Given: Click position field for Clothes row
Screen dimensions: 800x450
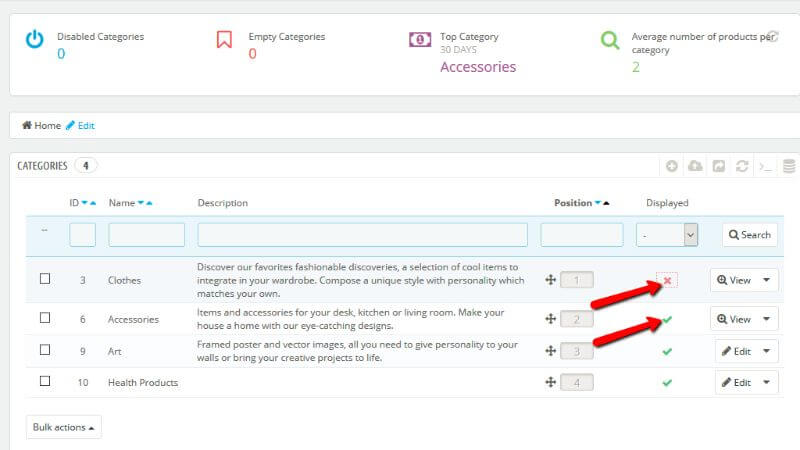Looking at the screenshot, I should click(x=577, y=280).
